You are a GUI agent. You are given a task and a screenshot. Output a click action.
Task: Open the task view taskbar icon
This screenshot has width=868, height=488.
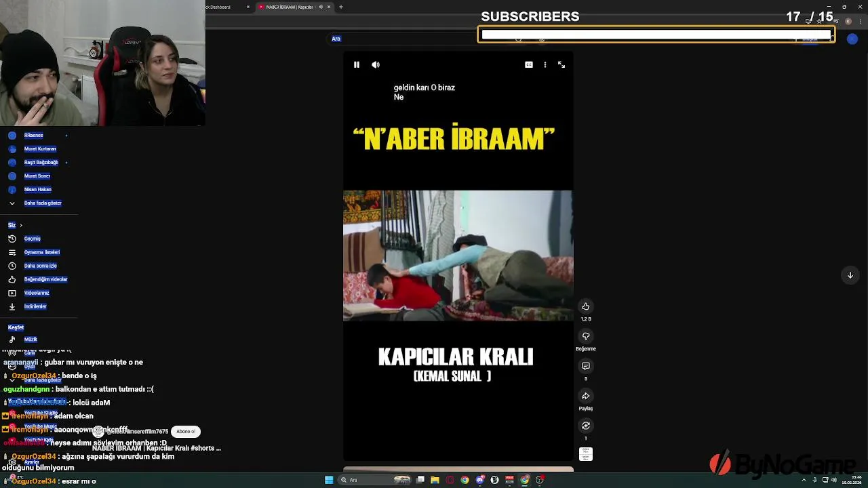click(x=420, y=480)
